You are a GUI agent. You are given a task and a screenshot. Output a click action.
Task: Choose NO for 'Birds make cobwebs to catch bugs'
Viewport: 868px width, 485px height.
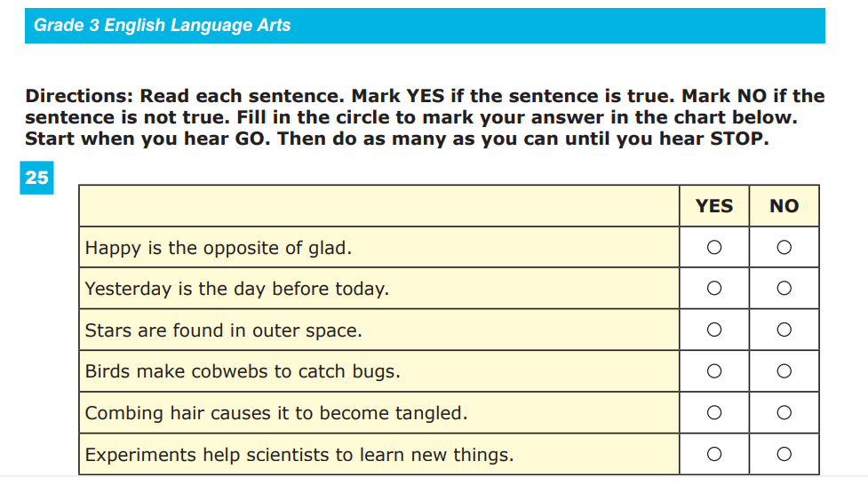(784, 371)
